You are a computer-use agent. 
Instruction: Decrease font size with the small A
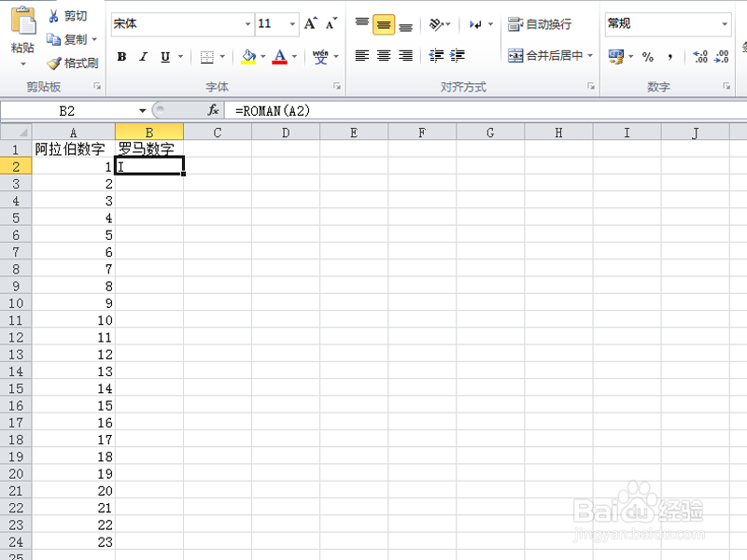tap(331, 23)
